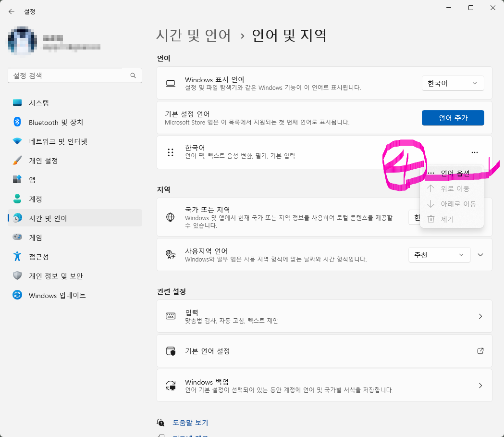
Task: Click the accessibility figure icon
Action: 17,256
